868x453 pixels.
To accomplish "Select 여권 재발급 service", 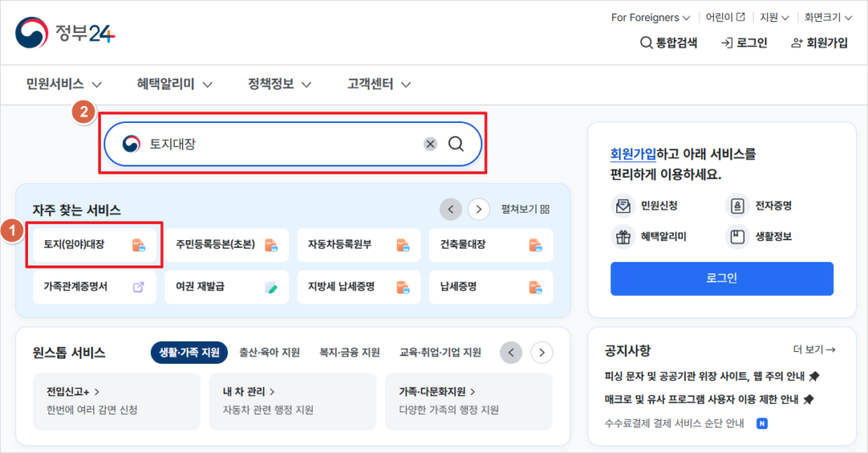I will (226, 287).
